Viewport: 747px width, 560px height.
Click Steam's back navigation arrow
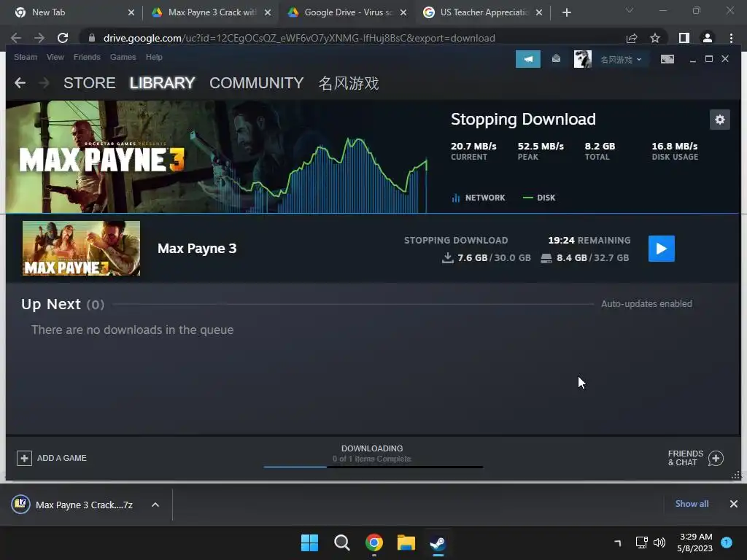click(x=20, y=83)
